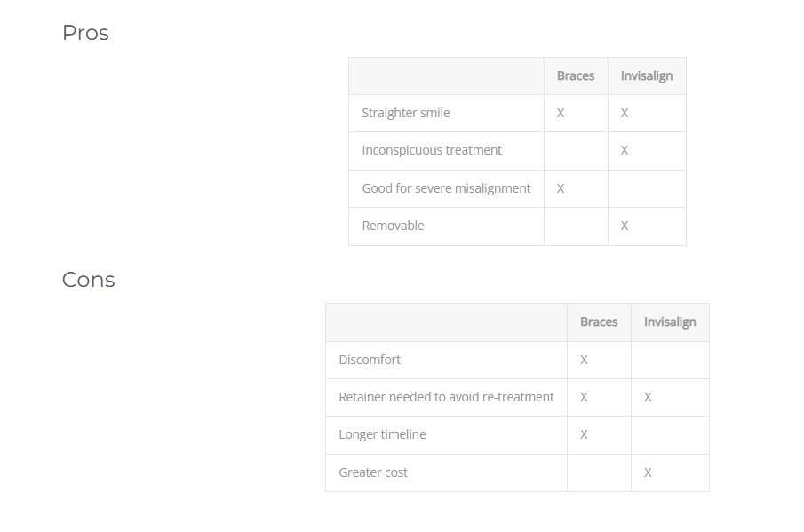Click the "Inconspicuous treatment" row label
This screenshot has height=532, width=804.
click(431, 150)
